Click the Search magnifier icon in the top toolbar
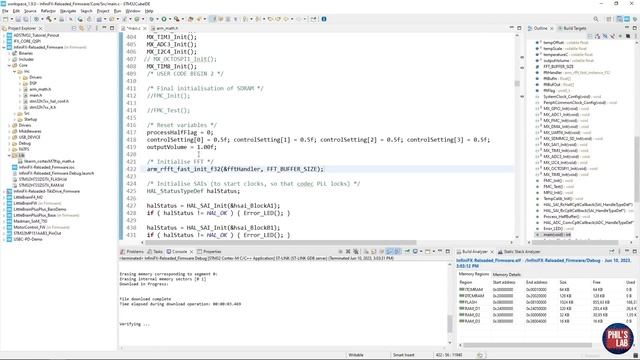This screenshot has height=360, width=640. click(x=596, y=19)
